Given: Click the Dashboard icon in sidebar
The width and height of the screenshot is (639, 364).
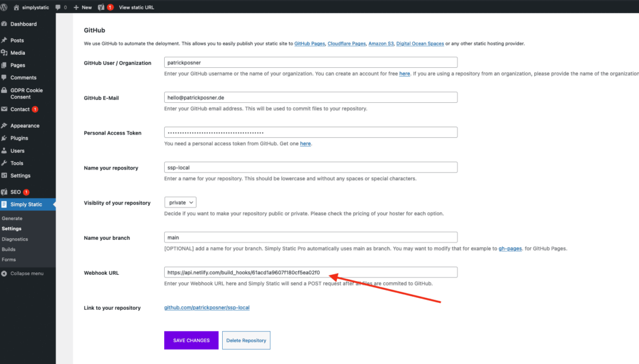Looking at the screenshot, I should pyautogui.click(x=4, y=24).
